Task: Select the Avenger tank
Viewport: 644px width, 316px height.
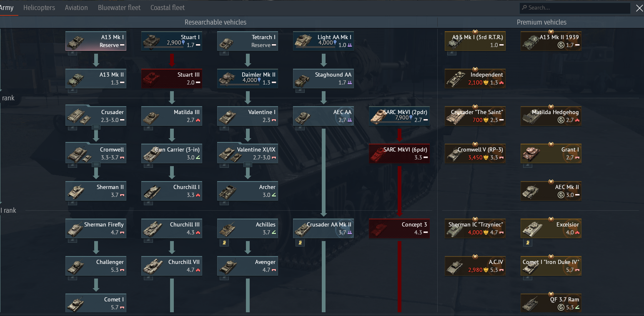Action: click(248, 266)
